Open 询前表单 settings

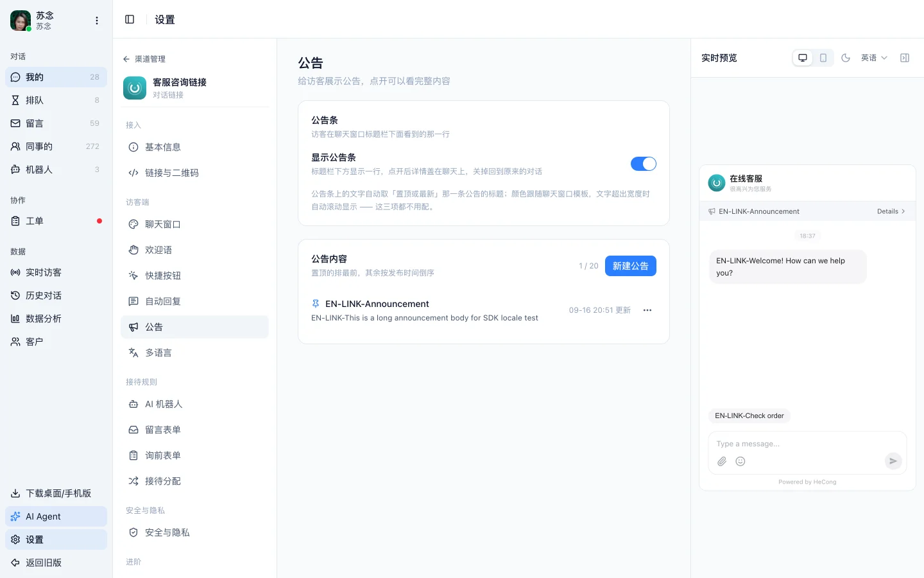coord(194,455)
